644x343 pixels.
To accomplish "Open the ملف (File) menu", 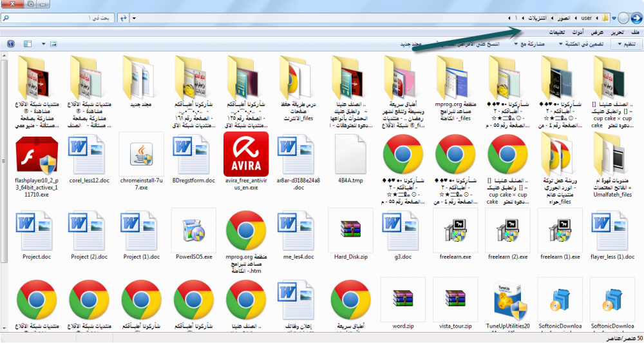I will (x=634, y=32).
